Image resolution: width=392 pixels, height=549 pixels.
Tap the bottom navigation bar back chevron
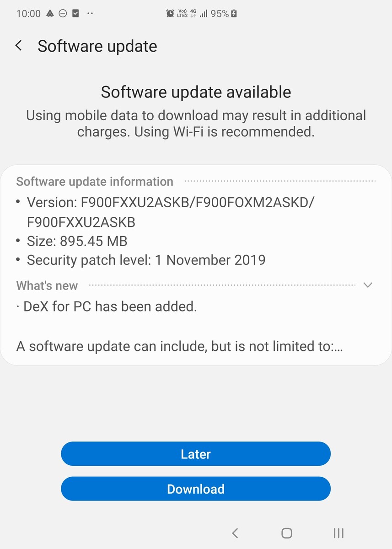click(235, 533)
